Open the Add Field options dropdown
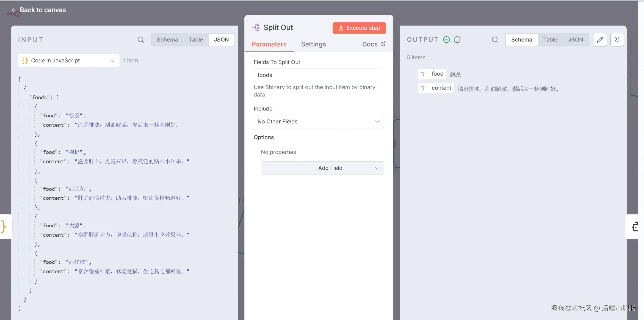Screen dimensions: 644x320 point(322,168)
